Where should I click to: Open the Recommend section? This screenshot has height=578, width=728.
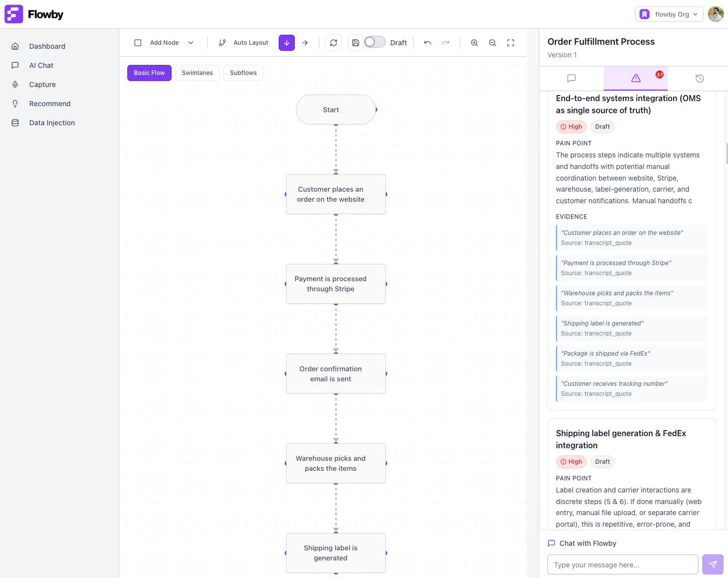pos(49,103)
